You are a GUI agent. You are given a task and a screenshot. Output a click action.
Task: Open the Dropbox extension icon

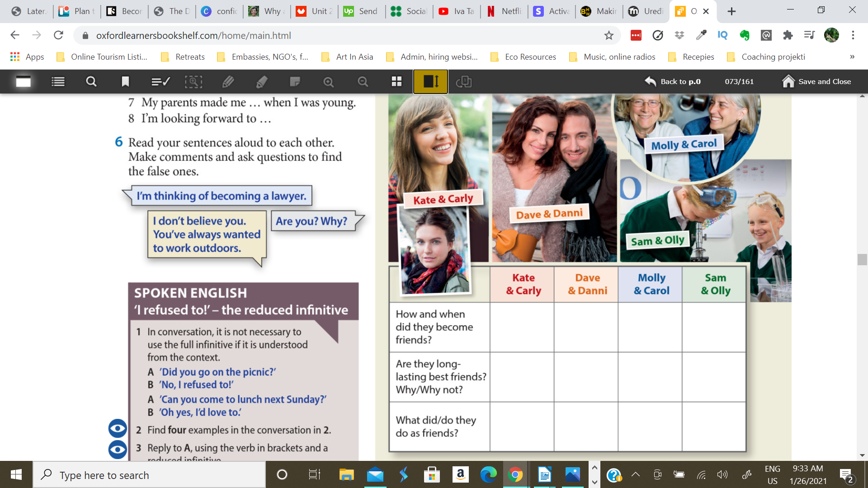coord(679,35)
